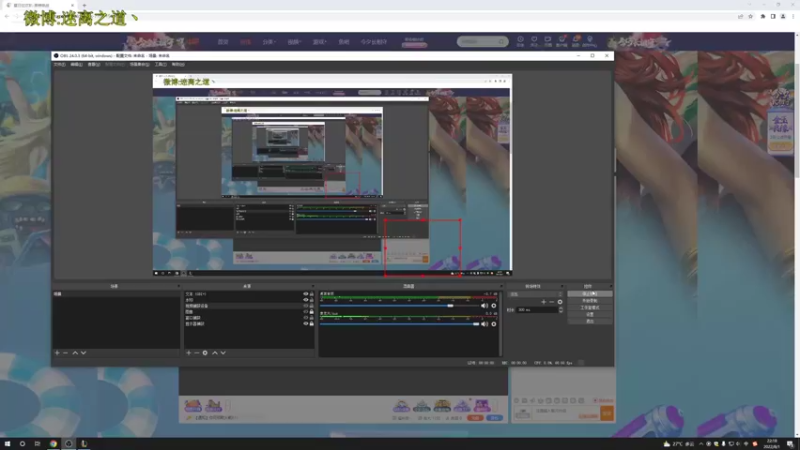Open Cortana search circle on taskbar
The width and height of the screenshot is (800, 450).
(22, 444)
